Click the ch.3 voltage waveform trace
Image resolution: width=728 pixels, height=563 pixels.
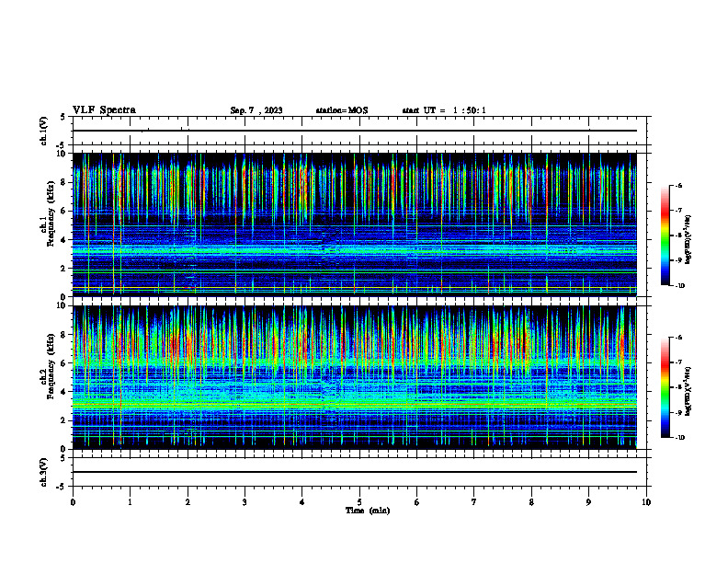coord(354,472)
